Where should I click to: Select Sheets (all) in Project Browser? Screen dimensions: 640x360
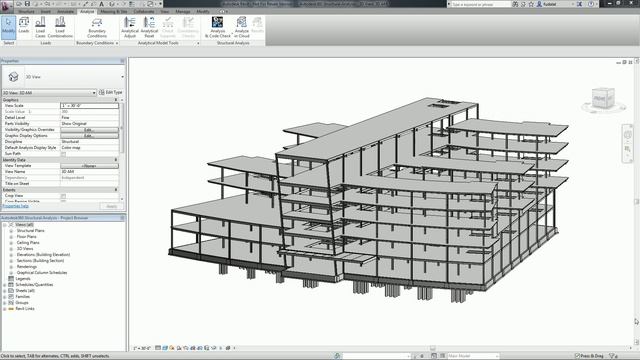pos(25,291)
